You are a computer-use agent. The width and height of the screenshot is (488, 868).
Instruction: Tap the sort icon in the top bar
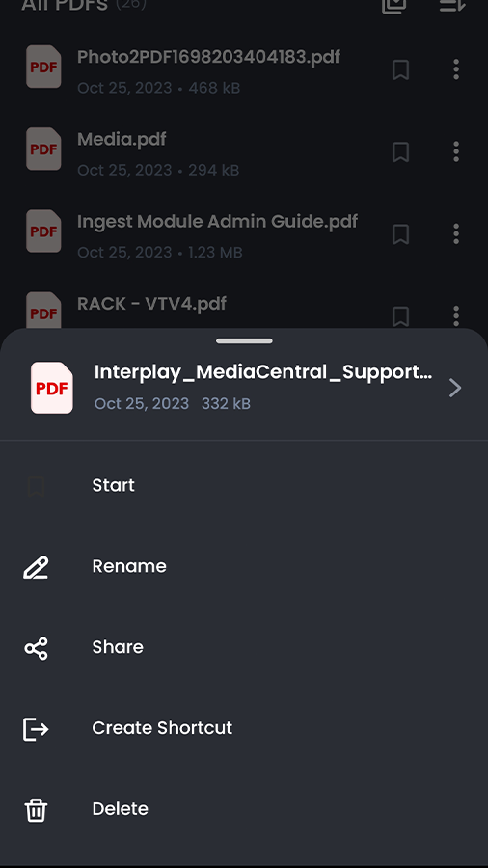[452, 5]
